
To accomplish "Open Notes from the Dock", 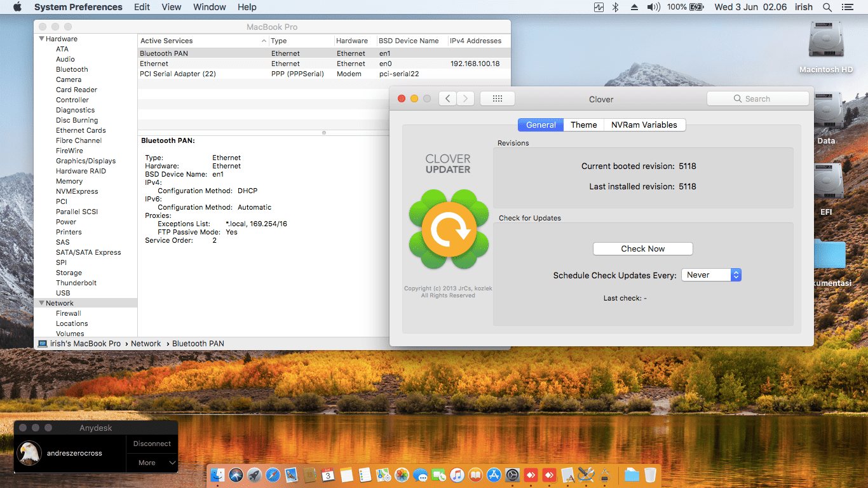I will [346, 475].
